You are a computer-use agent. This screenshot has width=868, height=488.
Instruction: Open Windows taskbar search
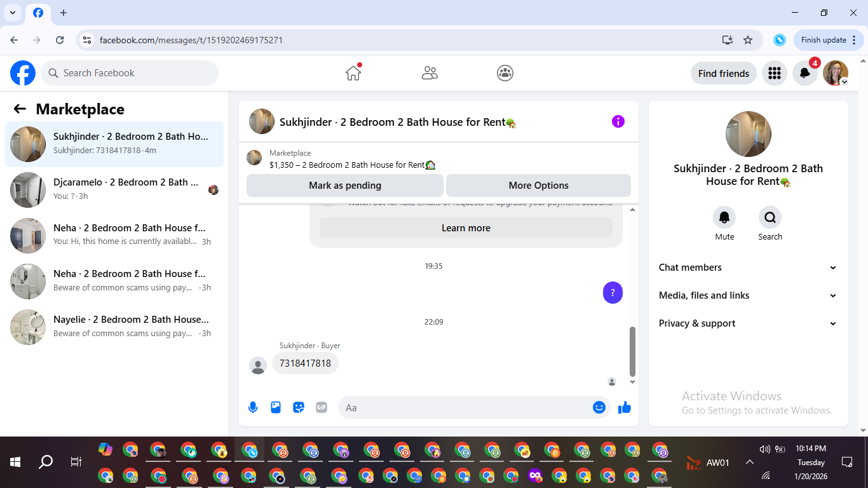click(46, 462)
